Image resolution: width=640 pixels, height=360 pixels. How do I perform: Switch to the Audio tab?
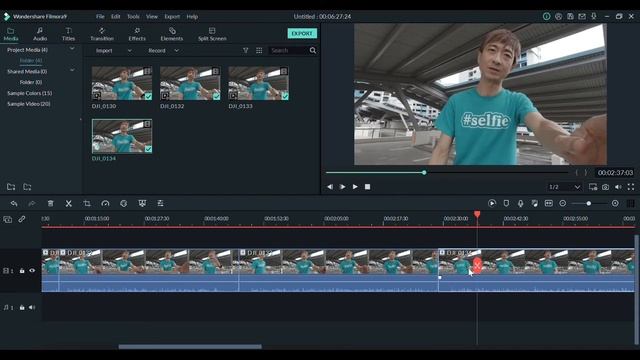click(40, 34)
